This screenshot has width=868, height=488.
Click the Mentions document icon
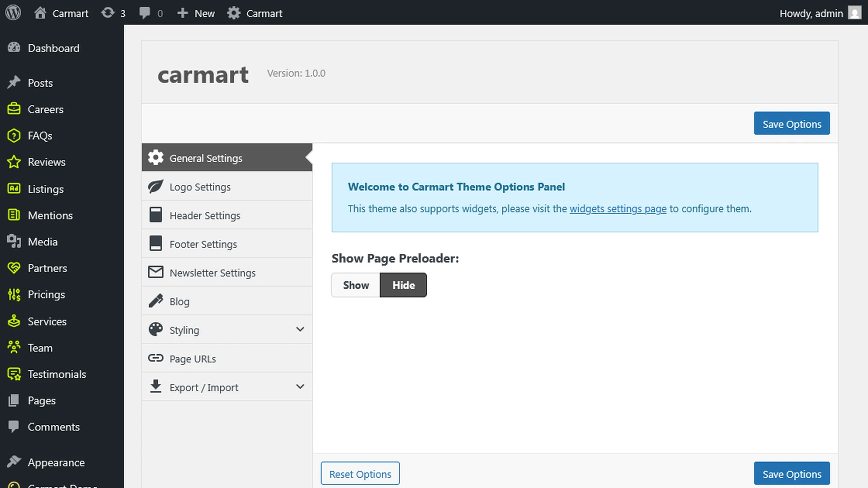click(14, 215)
